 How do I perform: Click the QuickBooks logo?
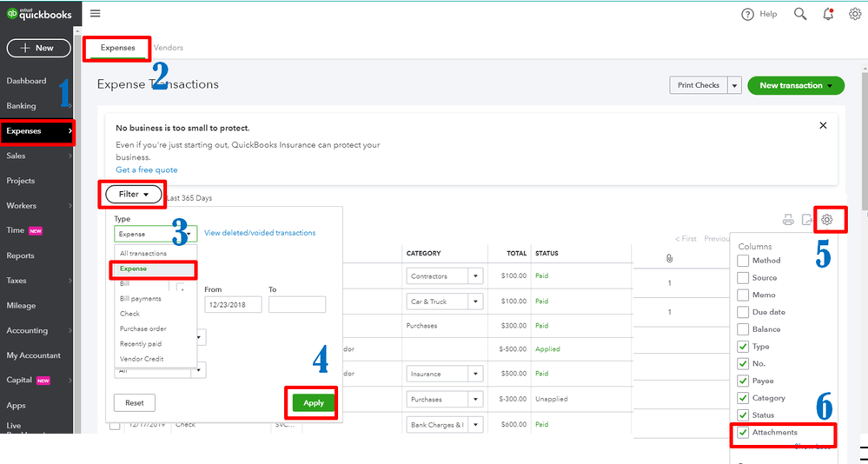(x=39, y=14)
